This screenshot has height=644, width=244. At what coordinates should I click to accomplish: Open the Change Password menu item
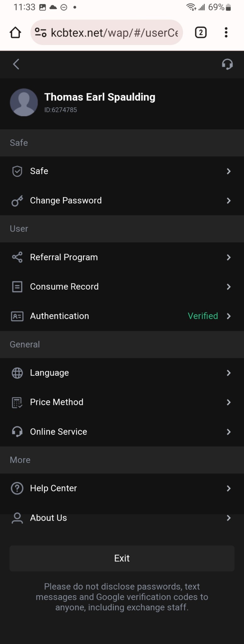click(x=66, y=201)
